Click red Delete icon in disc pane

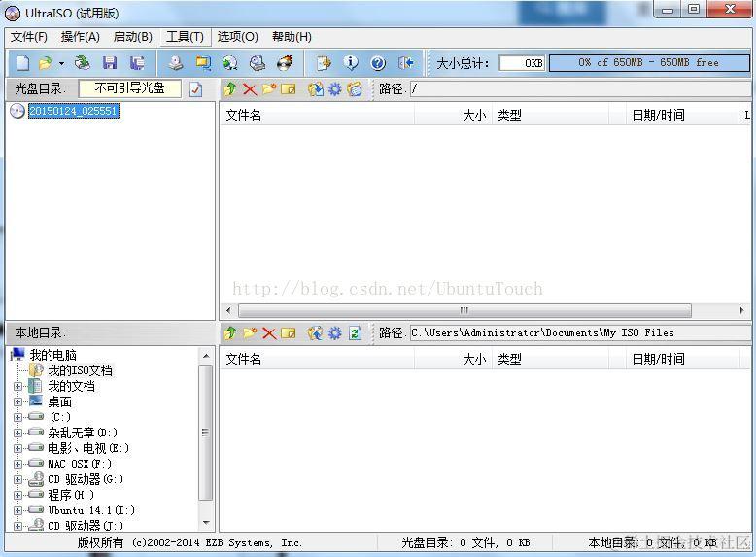click(250, 89)
